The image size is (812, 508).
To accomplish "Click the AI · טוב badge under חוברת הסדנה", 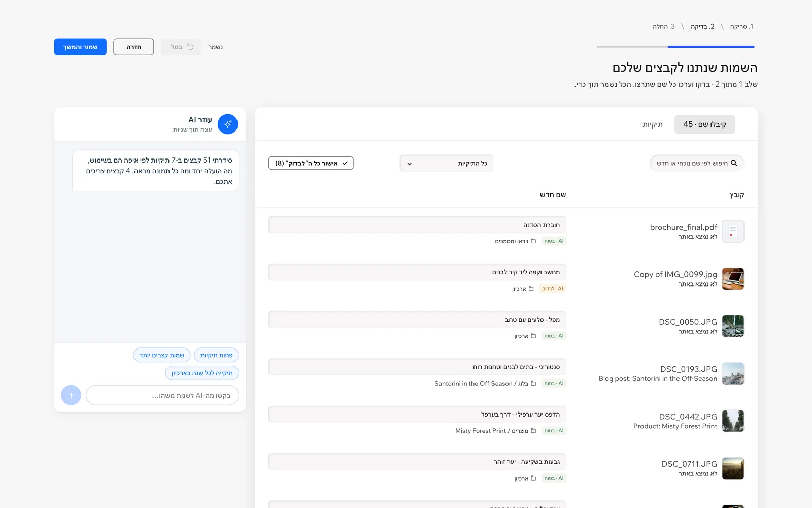I will click(x=554, y=241).
